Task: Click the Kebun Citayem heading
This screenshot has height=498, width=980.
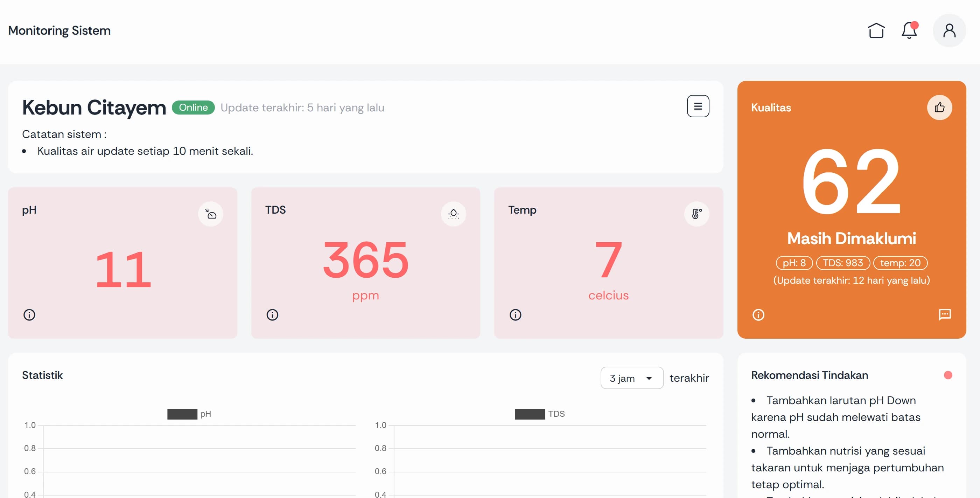Action: (94, 108)
